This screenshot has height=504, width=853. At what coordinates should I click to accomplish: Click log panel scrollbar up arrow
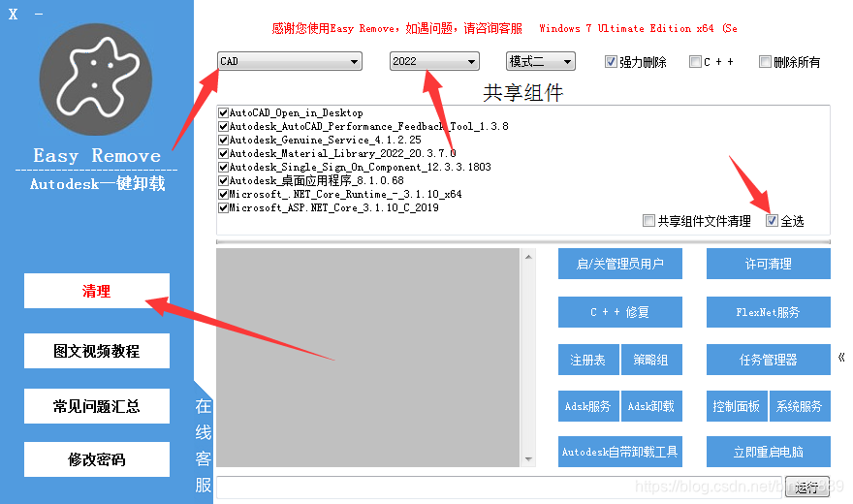[x=528, y=257]
